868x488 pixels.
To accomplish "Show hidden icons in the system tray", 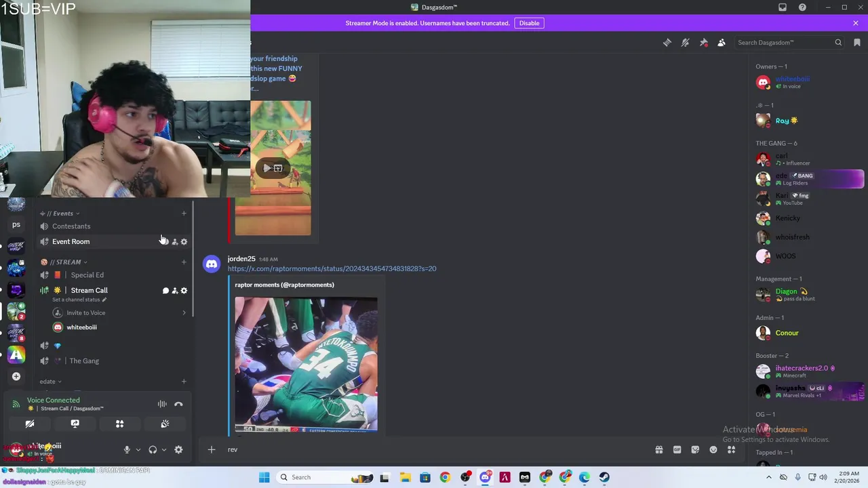I will click(x=768, y=477).
